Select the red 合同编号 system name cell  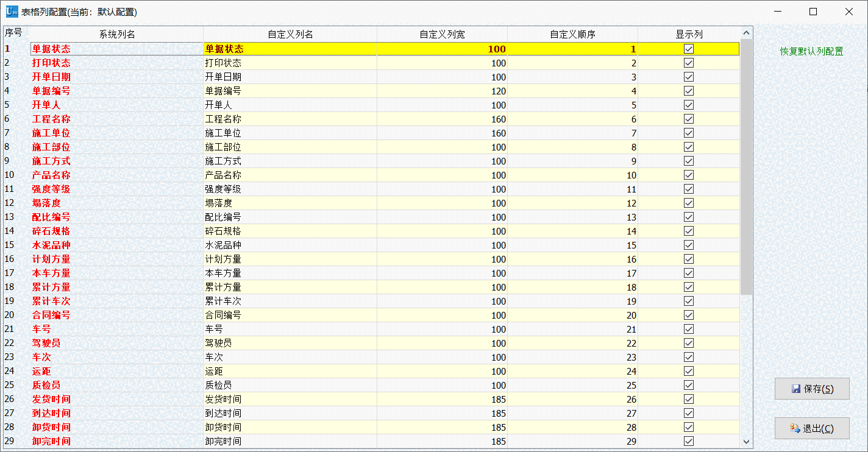tap(117, 315)
